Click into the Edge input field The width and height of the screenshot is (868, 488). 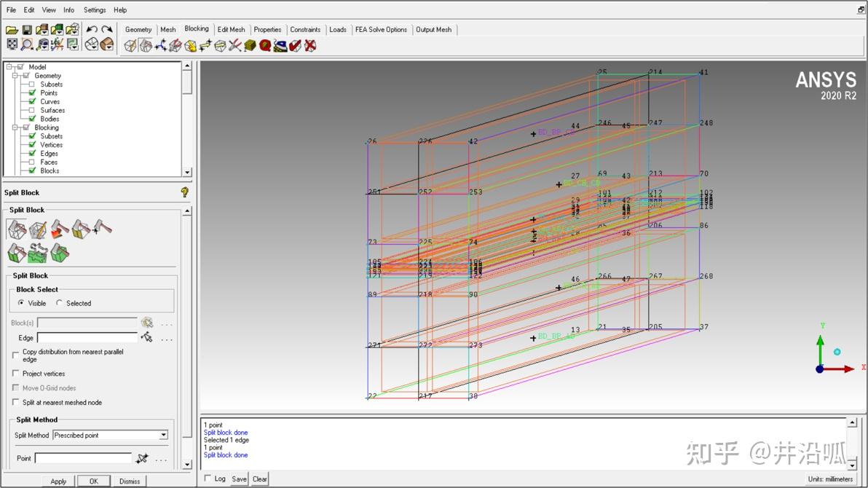point(87,338)
